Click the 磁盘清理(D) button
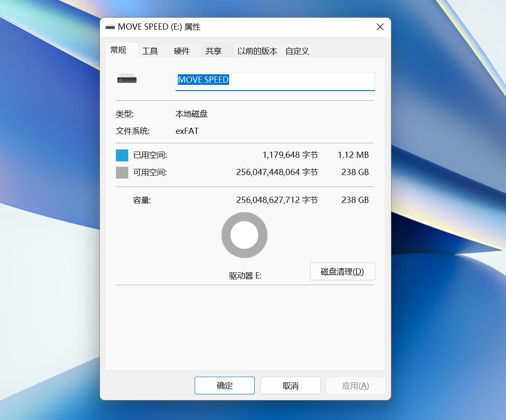This screenshot has width=506, height=420. click(342, 271)
